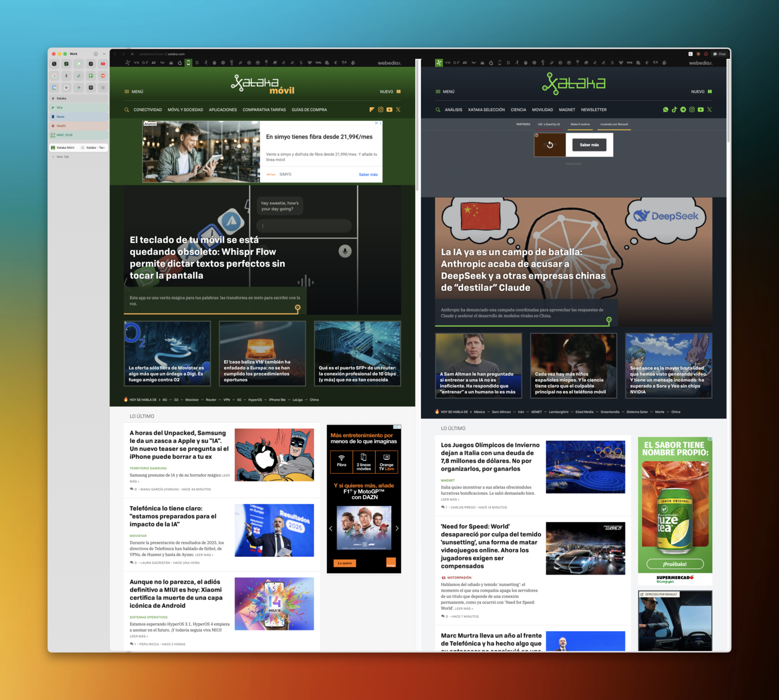Open Xataka's Telegram icon
Image resolution: width=779 pixels, height=700 pixels.
[683, 109]
